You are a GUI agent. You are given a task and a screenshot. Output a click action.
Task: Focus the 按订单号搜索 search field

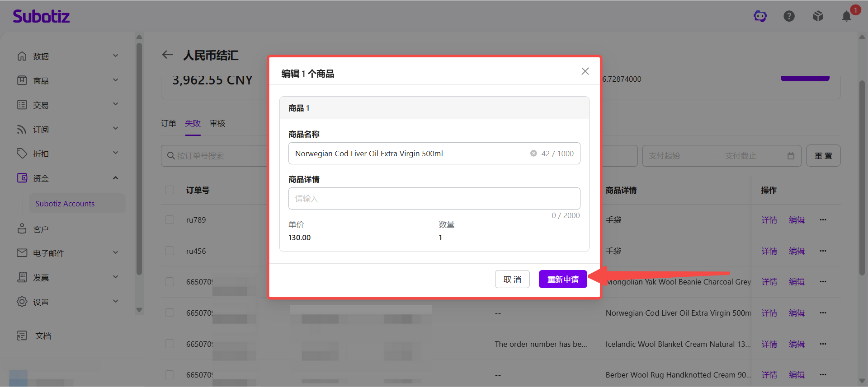pos(214,156)
